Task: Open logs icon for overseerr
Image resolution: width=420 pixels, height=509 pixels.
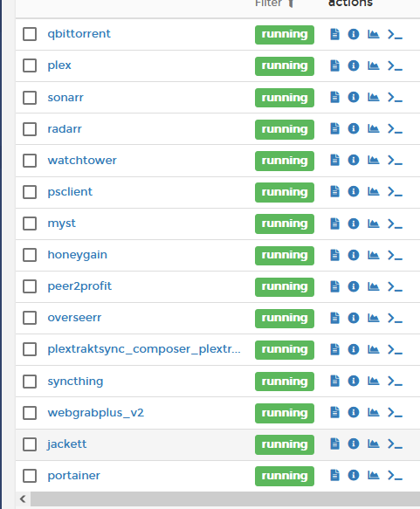Action: [334, 318]
